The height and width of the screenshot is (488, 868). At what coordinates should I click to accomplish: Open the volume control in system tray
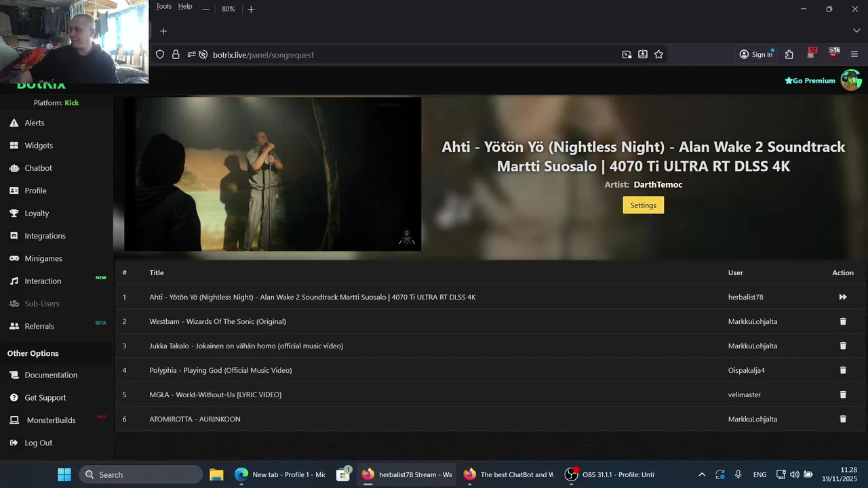click(x=795, y=474)
